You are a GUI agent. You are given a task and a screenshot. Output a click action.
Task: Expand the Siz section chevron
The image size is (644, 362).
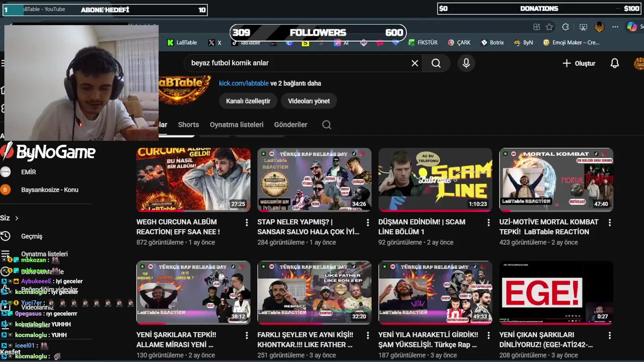17,218
